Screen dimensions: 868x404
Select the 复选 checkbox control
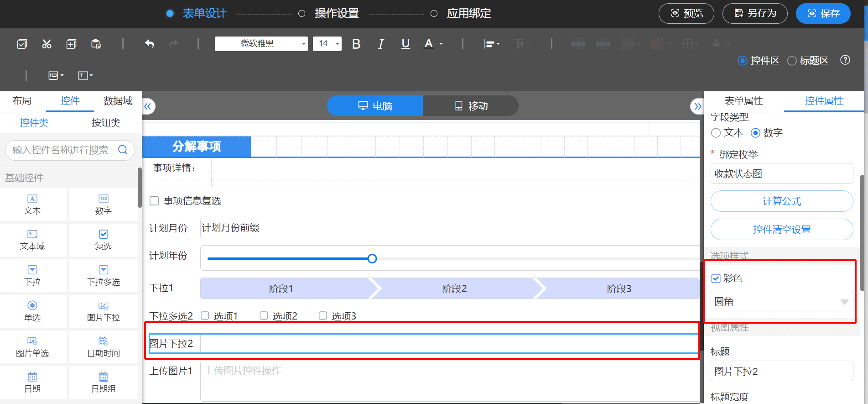point(104,240)
